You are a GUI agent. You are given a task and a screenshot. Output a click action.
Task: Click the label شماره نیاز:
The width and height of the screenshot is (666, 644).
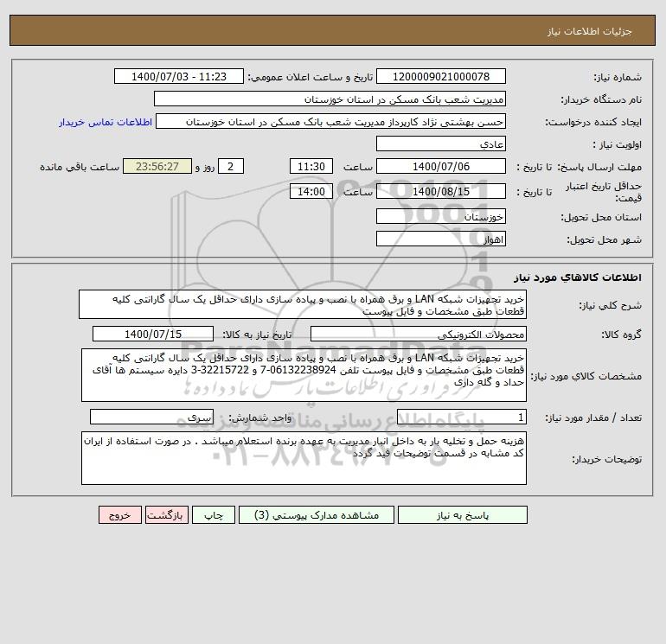click(x=618, y=77)
